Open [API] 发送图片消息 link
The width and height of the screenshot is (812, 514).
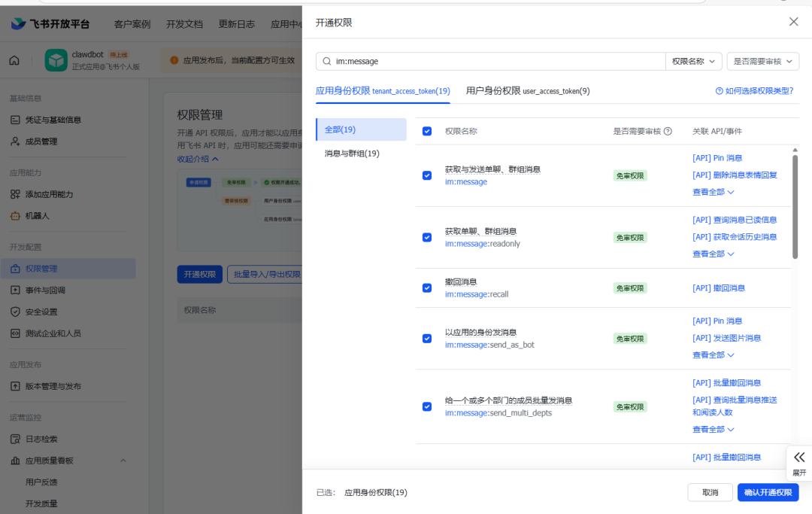(x=726, y=339)
